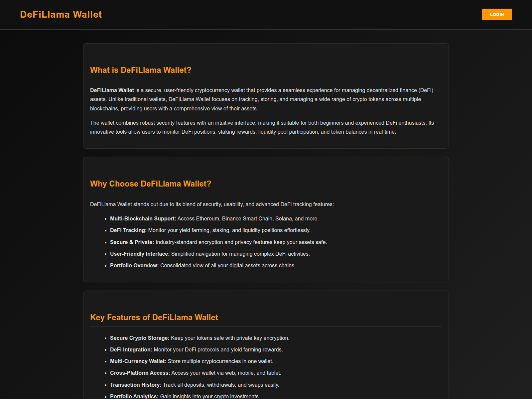The width and height of the screenshot is (532, 399).
Task: Click the 'Secure & Private:' list item
Action: tap(218, 242)
